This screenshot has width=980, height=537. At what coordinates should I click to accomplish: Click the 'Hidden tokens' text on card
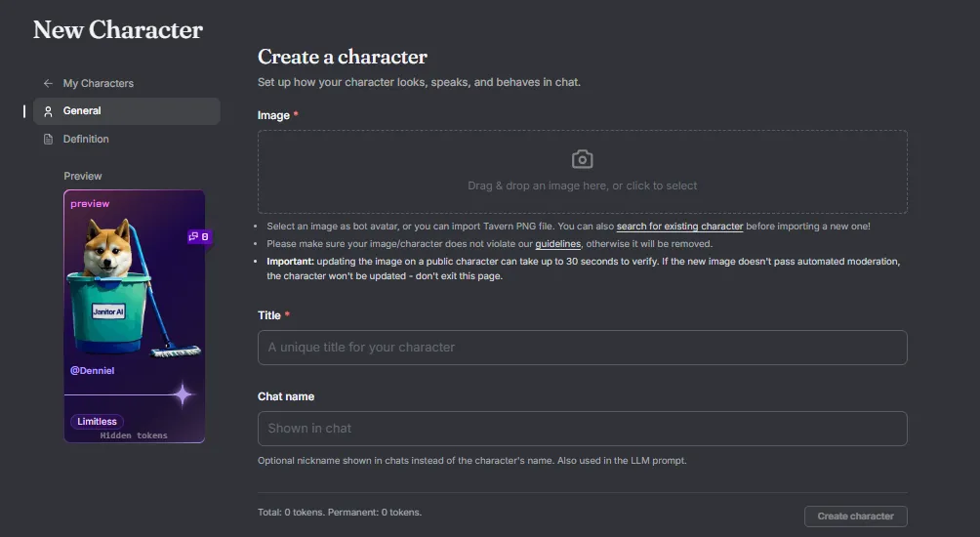134,435
